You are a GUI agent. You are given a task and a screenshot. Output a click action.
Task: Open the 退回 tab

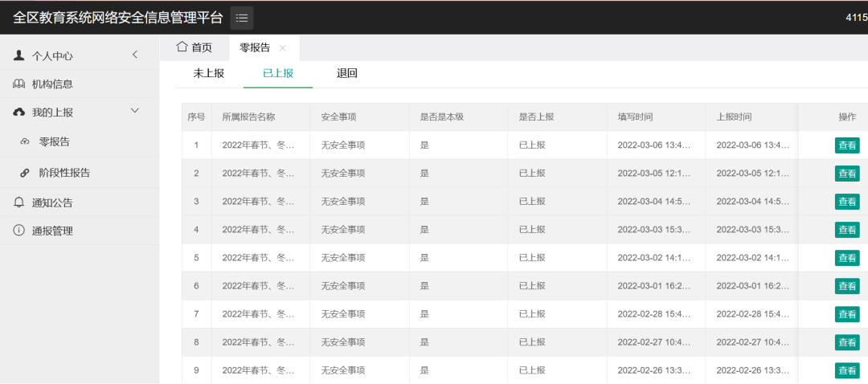click(x=347, y=73)
